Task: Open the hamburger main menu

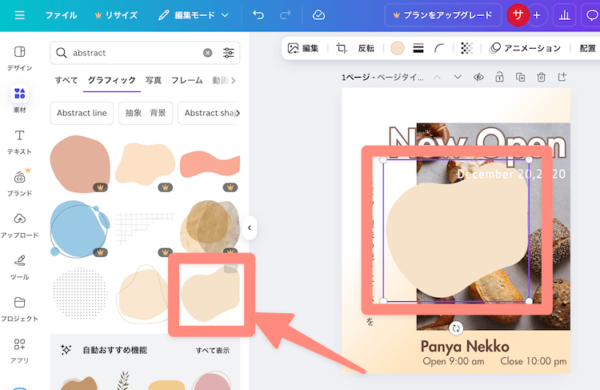Action: (x=20, y=15)
